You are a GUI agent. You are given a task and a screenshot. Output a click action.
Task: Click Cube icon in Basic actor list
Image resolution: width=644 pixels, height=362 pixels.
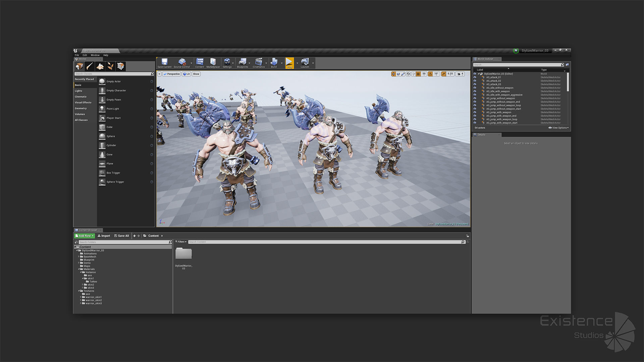coord(102,127)
